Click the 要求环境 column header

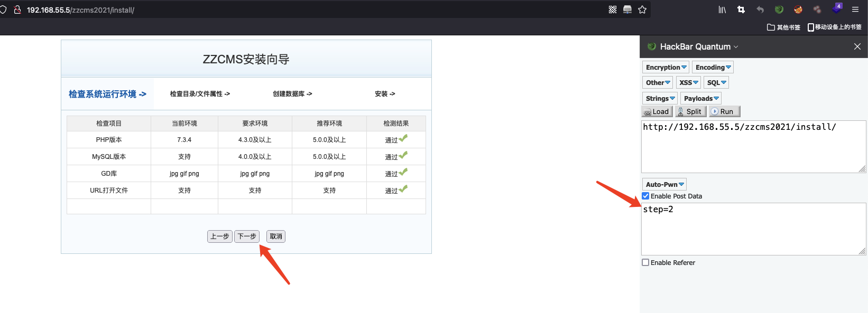(255, 124)
